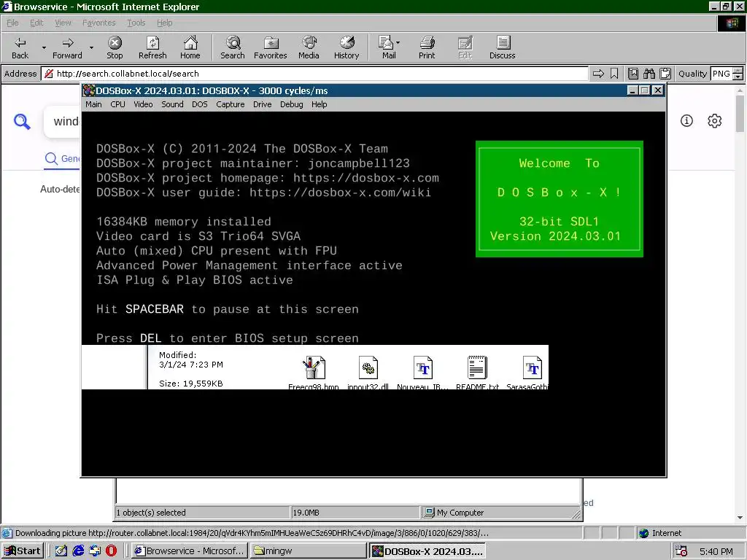Open the Forward history dropdown arrow
This screenshot has height=560, width=747.
[x=91, y=47]
